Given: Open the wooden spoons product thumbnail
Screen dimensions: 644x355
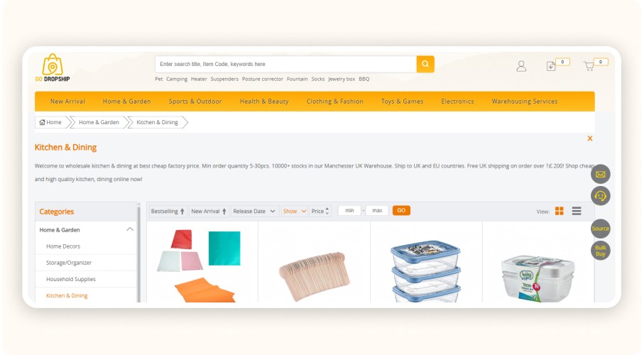Looking at the screenshot, I should tap(315, 275).
